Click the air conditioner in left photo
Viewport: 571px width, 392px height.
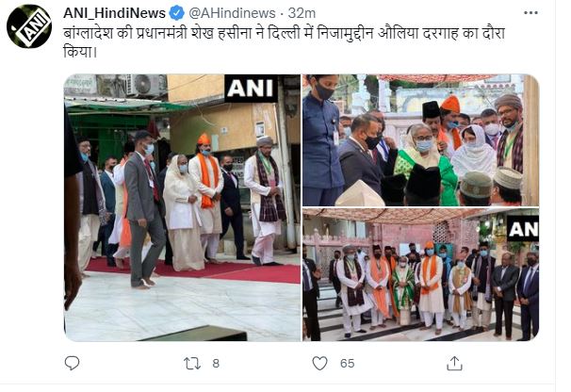[x=146, y=85]
